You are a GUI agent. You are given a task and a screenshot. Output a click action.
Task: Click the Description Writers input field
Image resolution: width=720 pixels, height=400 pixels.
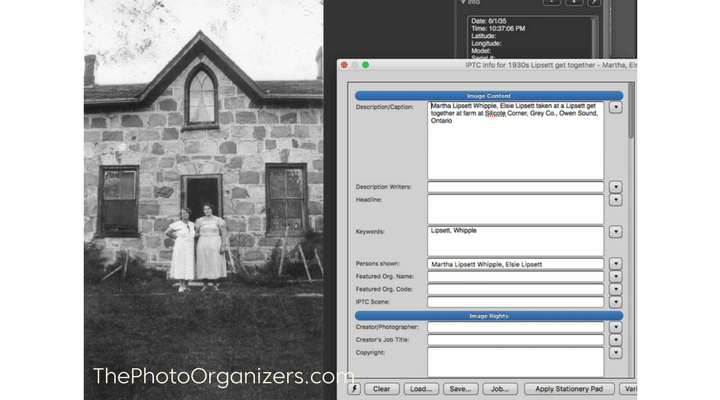point(516,187)
